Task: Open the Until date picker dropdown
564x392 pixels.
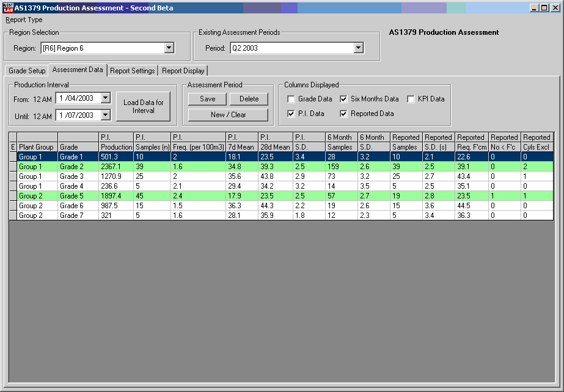Action: 106,115
